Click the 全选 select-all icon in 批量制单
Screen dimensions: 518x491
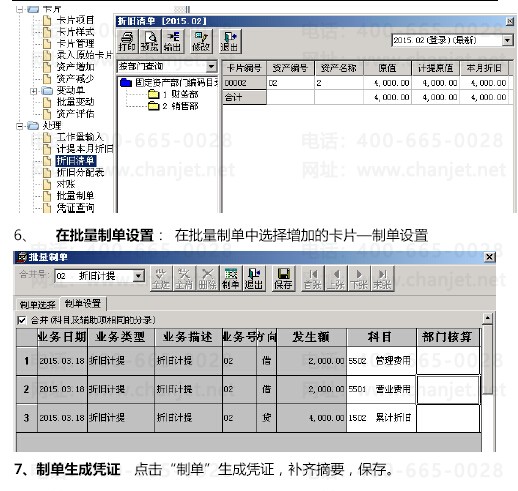tap(161, 278)
